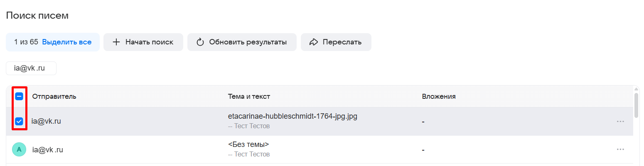This screenshot has height=166, width=644.
Task: Click the "Вложения" column header
Action: pyautogui.click(x=439, y=96)
